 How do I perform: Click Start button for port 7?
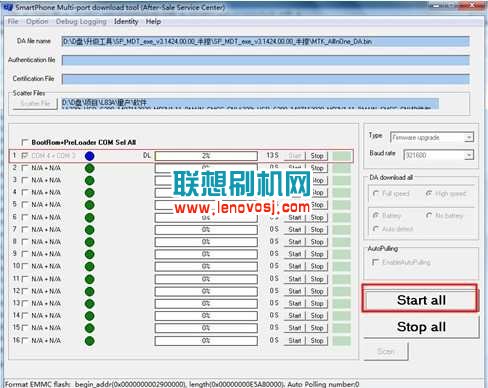click(295, 229)
